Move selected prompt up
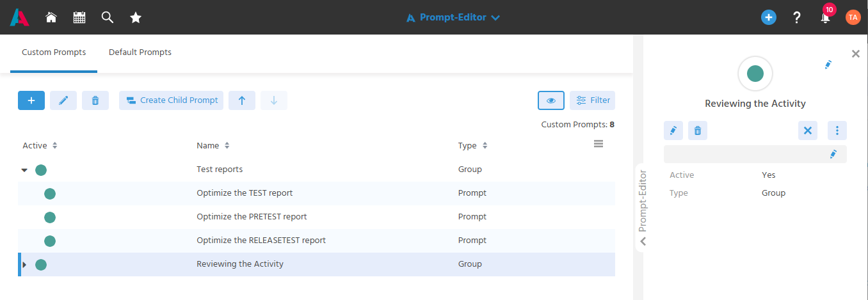 (242, 100)
